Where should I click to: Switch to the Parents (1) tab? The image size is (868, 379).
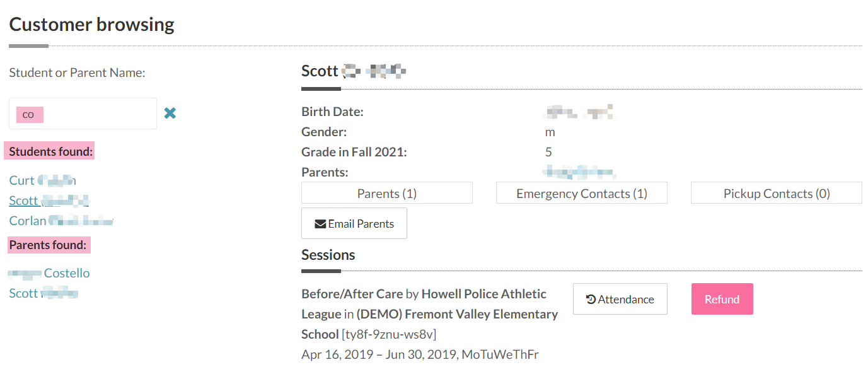[387, 193]
